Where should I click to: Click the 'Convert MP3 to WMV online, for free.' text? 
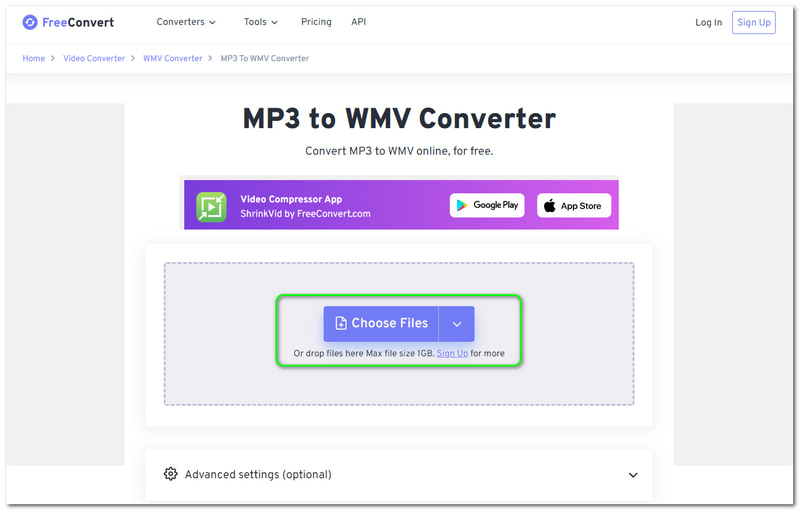pyautogui.click(x=399, y=151)
